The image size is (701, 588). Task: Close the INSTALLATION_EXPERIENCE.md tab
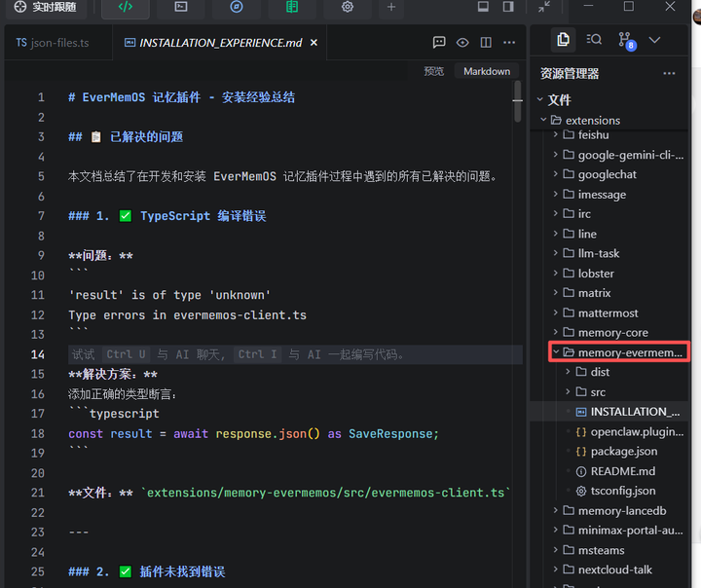pos(314,43)
